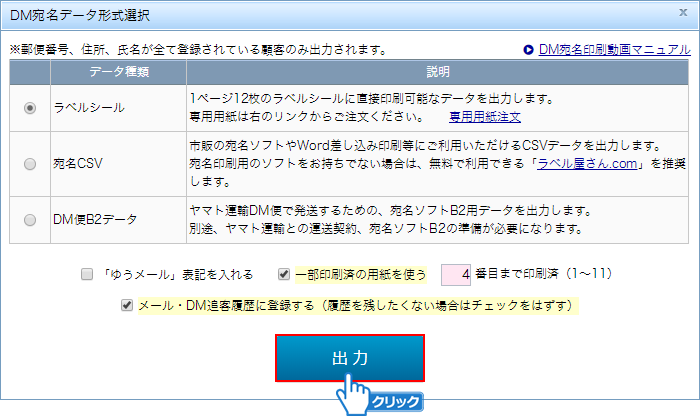Viewport: 700px width, 416px height.
Task: Enable the 「ゆうメール」表記を入れる checkbox
Action: tap(87, 273)
